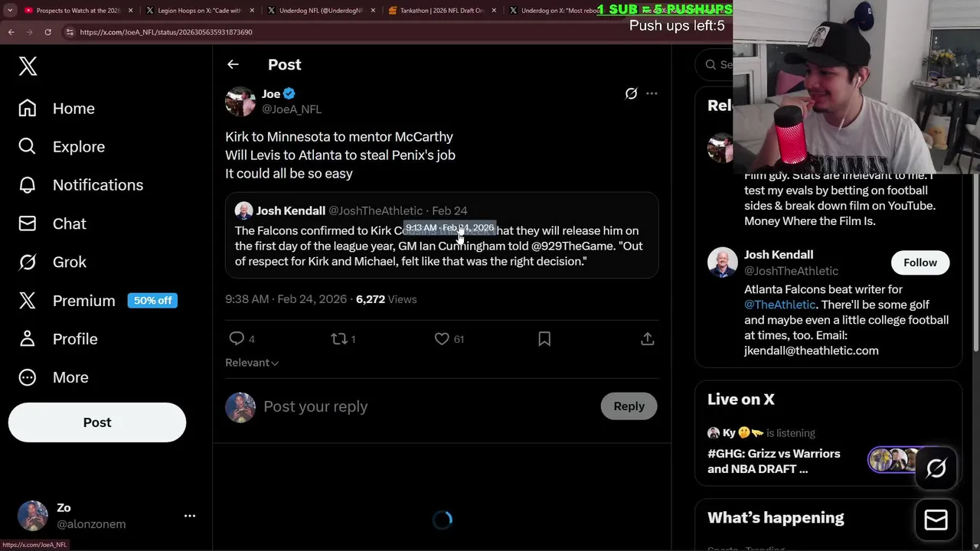Open the post's three-dot more options menu

pos(652,93)
